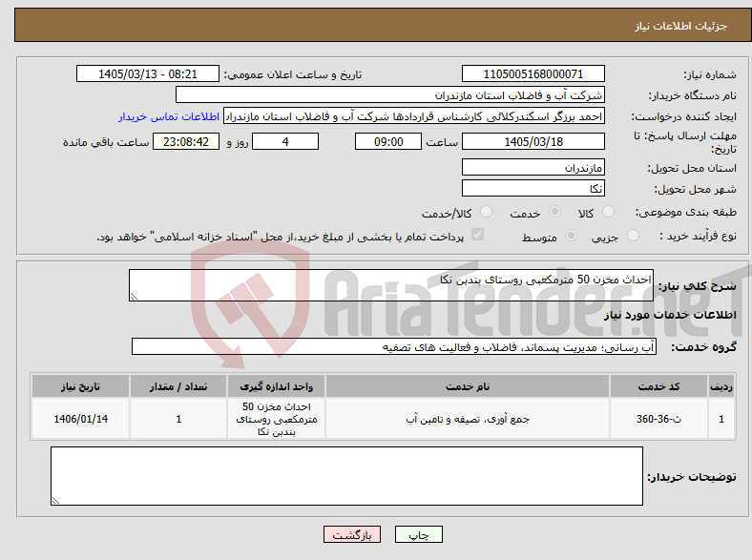The height and width of the screenshot is (560, 752).
Task: Click the resize handle of description textarea
Action: (x=134, y=297)
